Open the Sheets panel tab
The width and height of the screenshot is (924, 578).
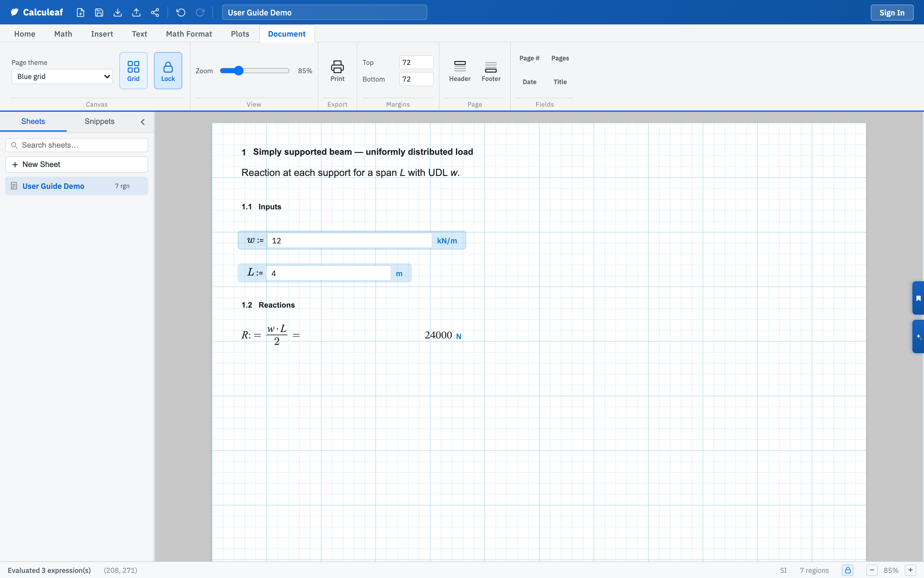coord(33,122)
